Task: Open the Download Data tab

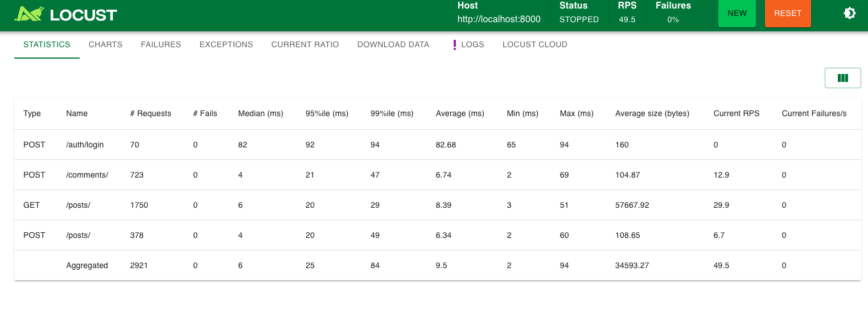Action: (x=393, y=44)
